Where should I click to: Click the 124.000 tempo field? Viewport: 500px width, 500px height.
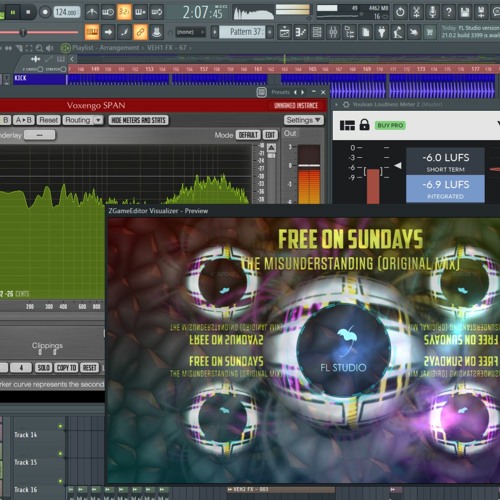pos(67,13)
